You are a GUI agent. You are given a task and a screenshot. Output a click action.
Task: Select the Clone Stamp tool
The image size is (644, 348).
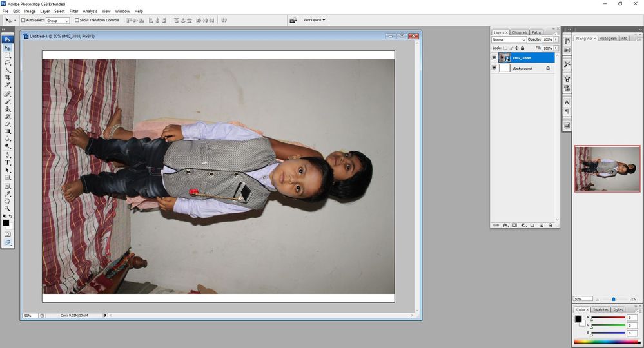tap(7, 109)
